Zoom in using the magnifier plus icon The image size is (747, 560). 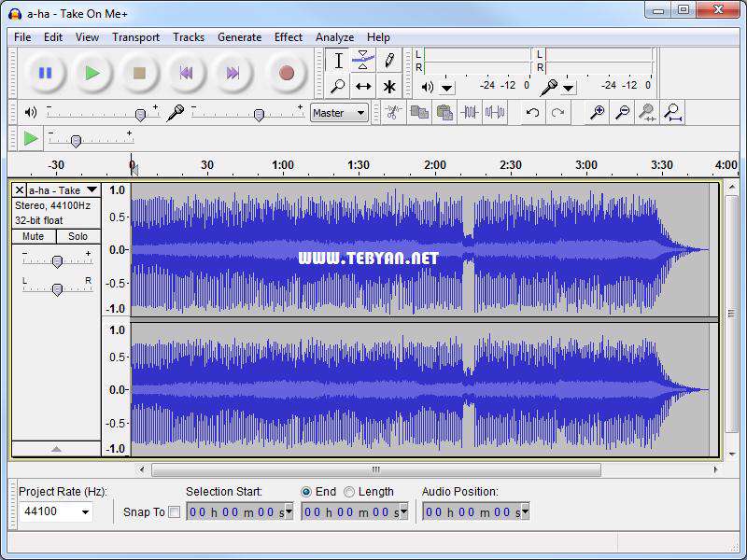[x=596, y=110]
